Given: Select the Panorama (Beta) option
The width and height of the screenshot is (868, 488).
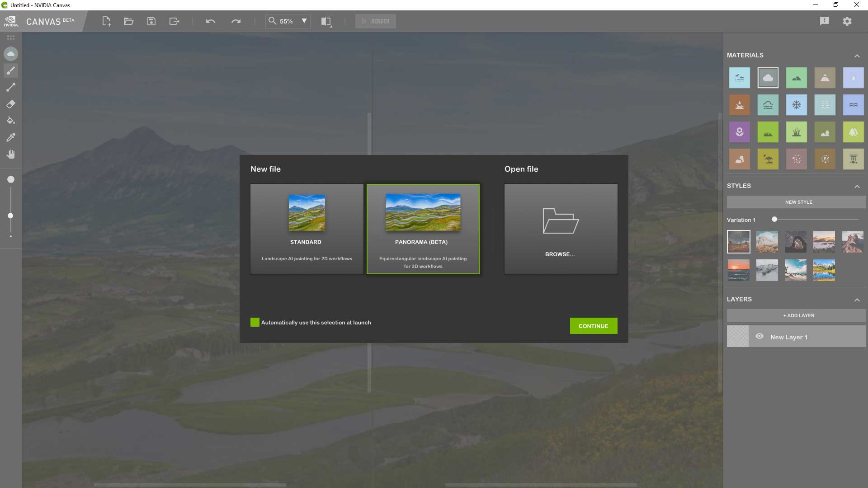Looking at the screenshot, I should [x=423, y=229].
